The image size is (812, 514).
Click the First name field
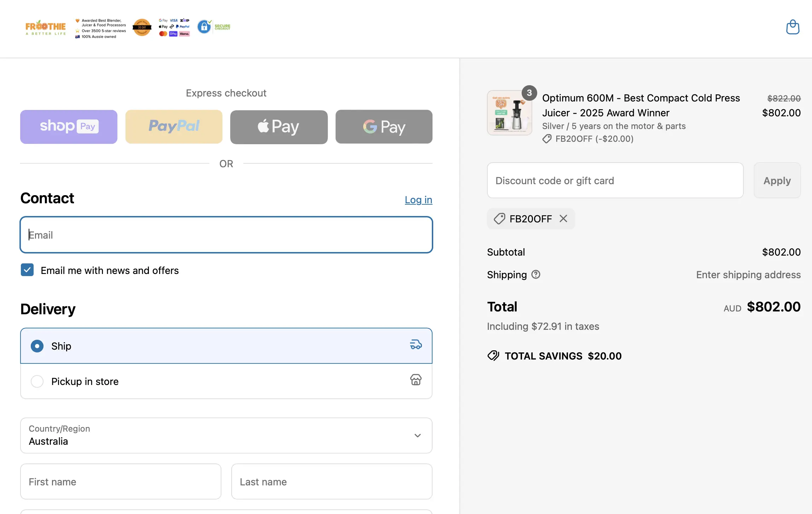pyautogui.click(x=121, y=481)
